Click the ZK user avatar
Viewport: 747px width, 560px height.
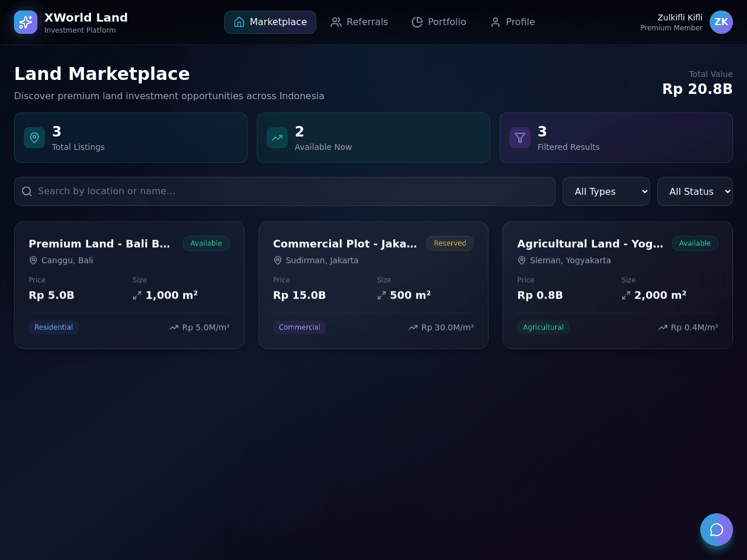(721, 22)
